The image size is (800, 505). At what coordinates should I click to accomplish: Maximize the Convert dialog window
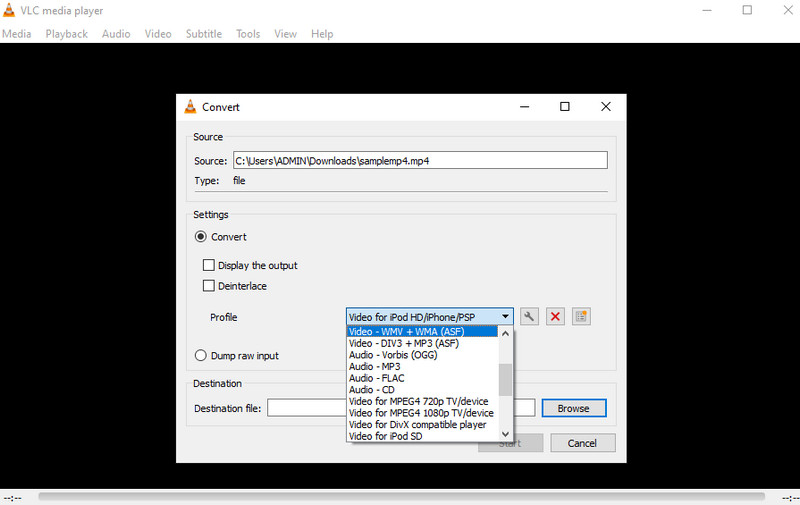point(564,107)
